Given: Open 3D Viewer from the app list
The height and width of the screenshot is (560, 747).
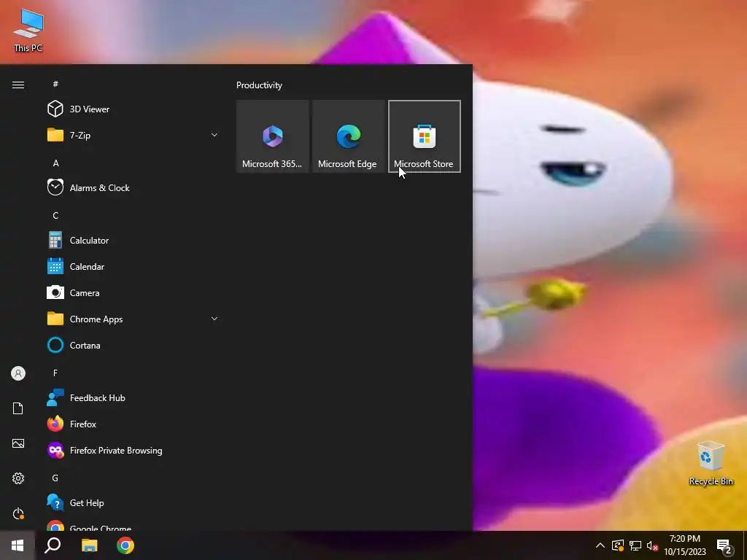Looking at the screenshot, I should pos(133,109).
